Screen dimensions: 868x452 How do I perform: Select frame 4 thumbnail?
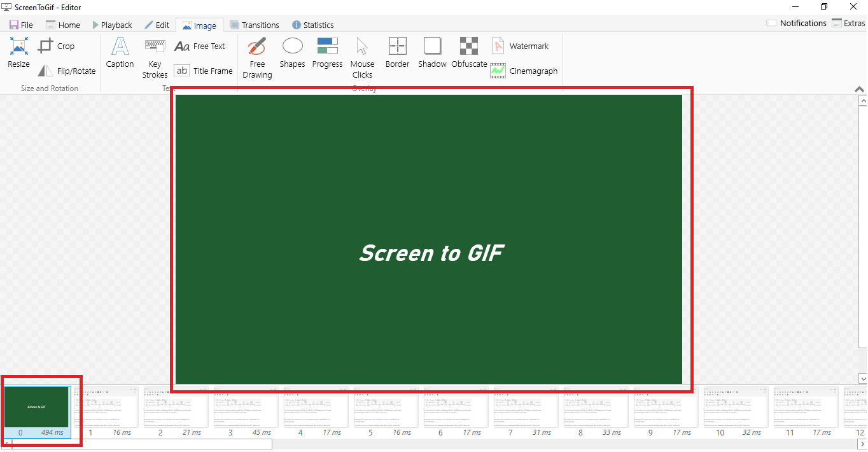pos(316,411)
